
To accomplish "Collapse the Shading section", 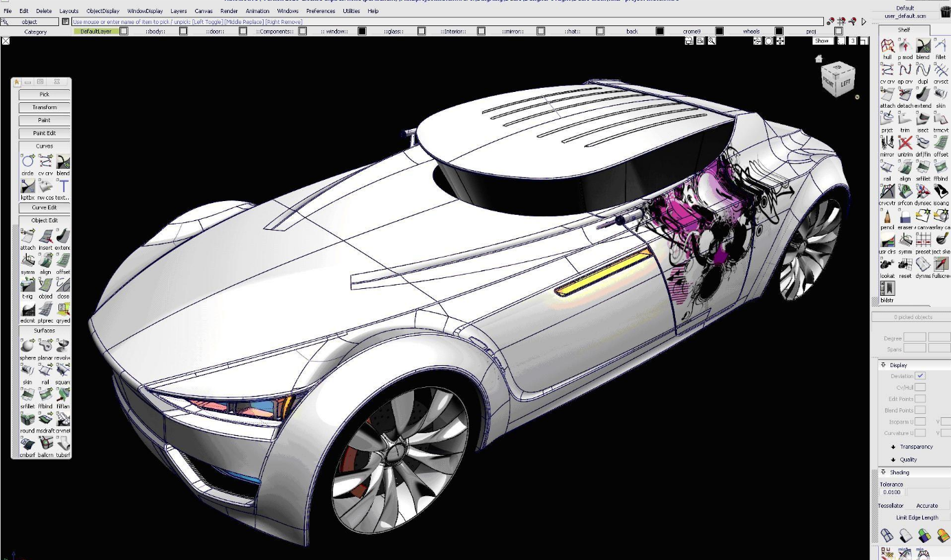I will click(x=884, y=472).
